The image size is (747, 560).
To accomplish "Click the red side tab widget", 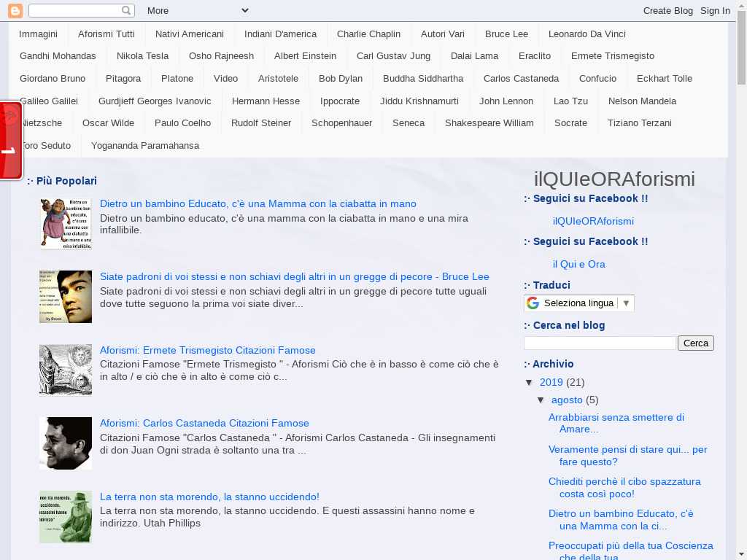I will tap(11, 141).
